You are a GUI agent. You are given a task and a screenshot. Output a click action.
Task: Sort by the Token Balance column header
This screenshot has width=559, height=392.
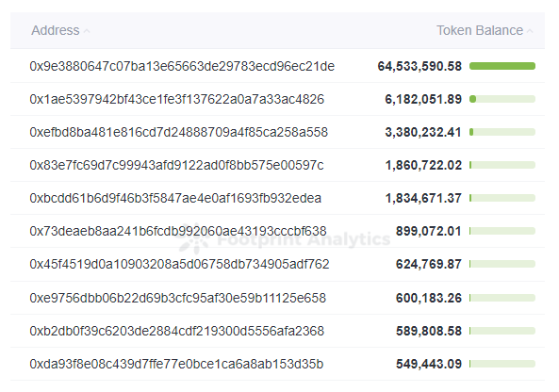coord(480,31)
